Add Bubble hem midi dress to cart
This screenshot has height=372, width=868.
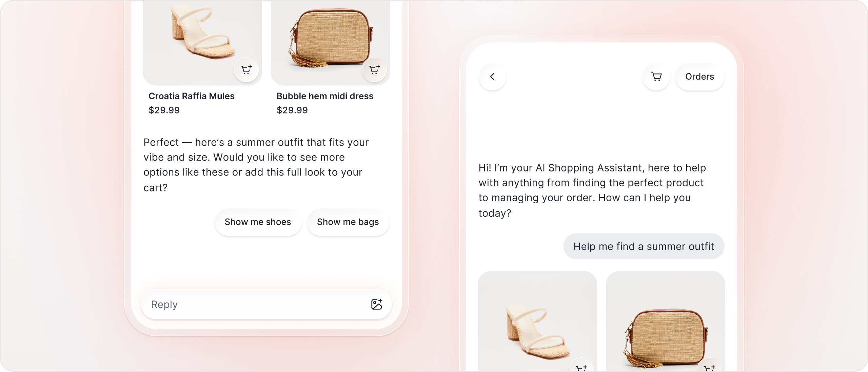click(x=374, y=70)
